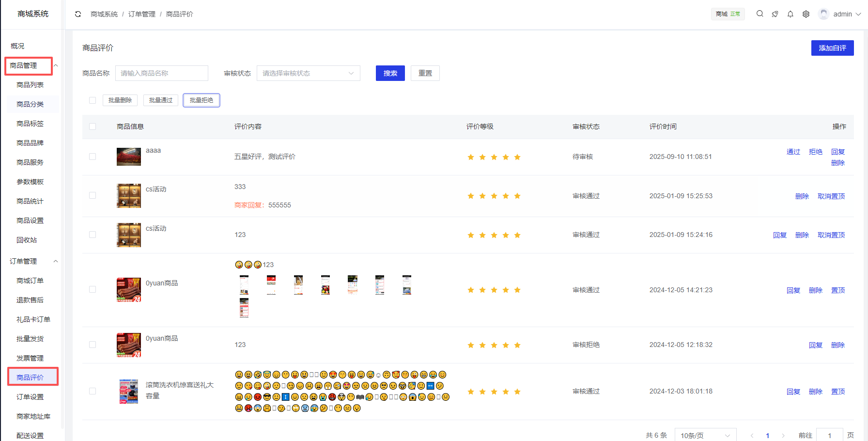Click the 添加自评 button
Image resolution: width=868 pixels, height=441 pixels.
(x=832, y=48)
